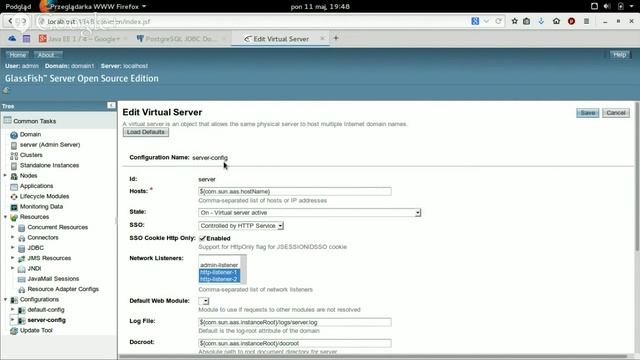The image size is (640, 360).
Task: Click the Connectors icon in tree
Action: (22, 238)
